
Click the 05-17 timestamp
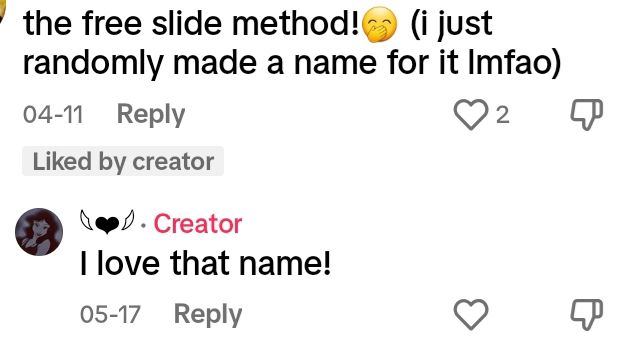tap(110, 315)
